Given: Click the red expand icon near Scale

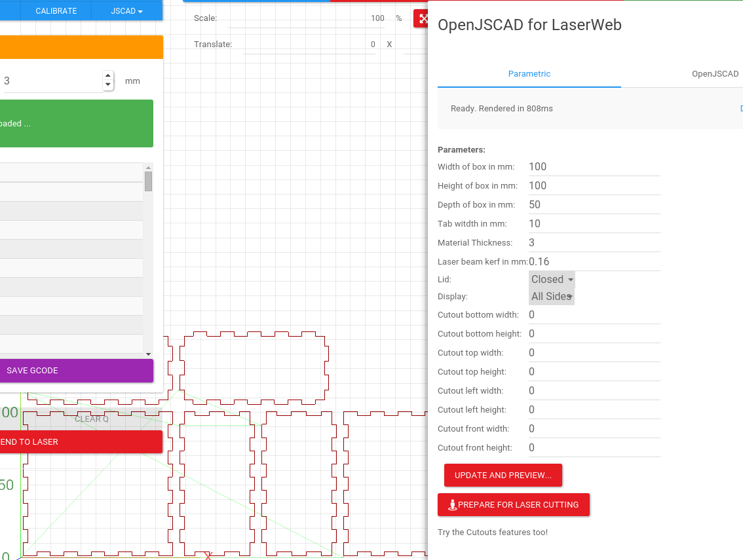Looking at the screenshot, I should click(x=421, y=19).
